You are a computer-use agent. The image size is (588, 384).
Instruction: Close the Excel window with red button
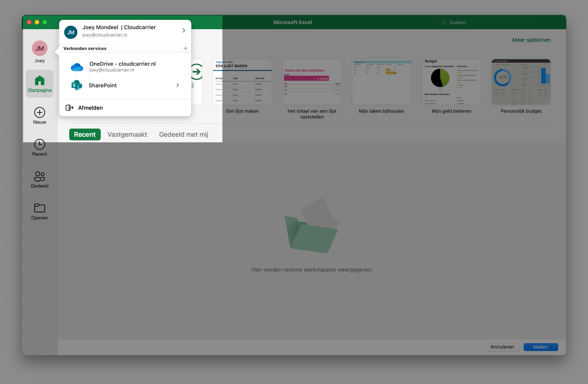coord(29,22)
